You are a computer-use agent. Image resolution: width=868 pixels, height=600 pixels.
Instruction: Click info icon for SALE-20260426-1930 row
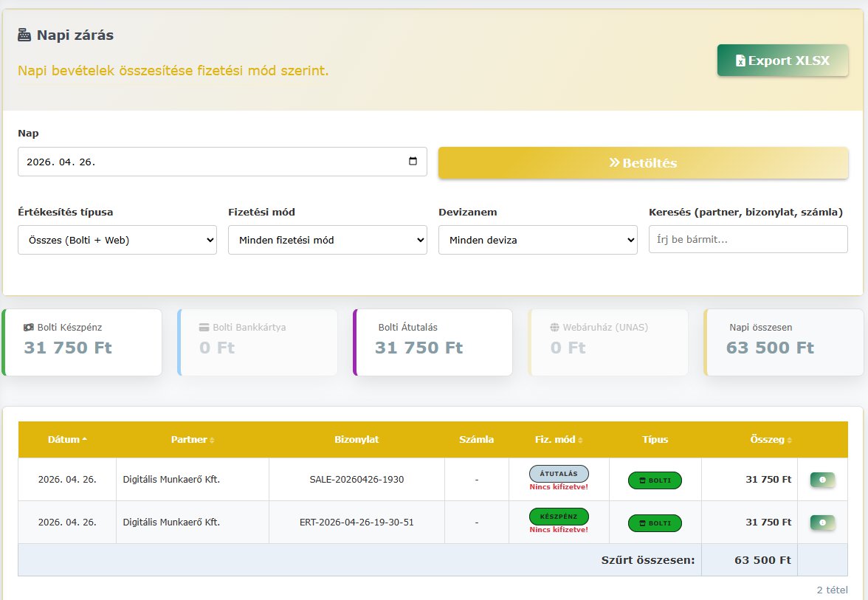click(x=822, y=480)
